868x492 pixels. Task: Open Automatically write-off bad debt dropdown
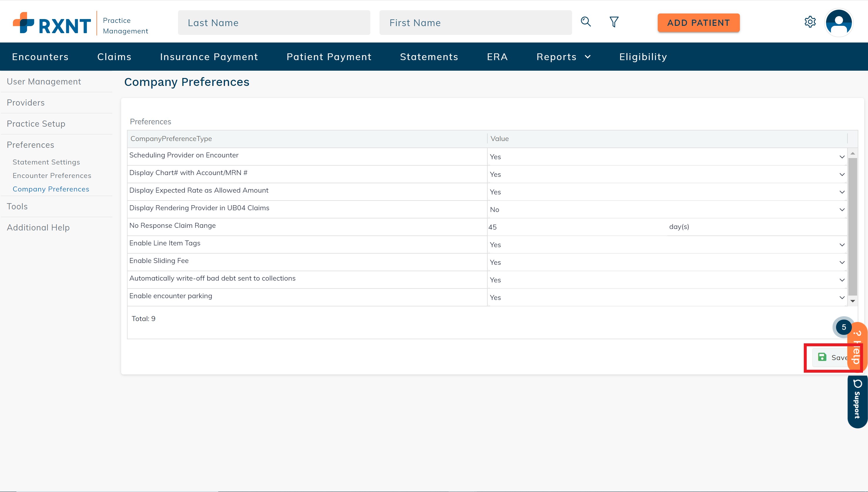coord(667,280)
